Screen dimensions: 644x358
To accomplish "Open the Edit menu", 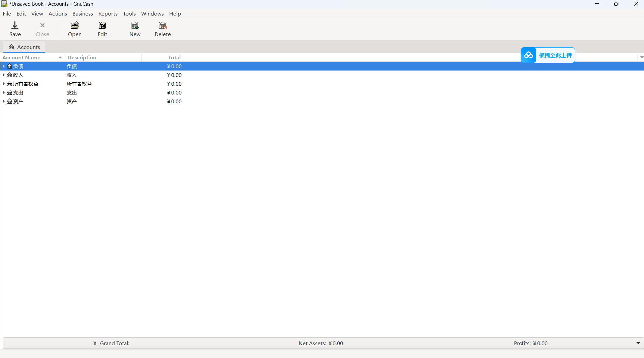I will click(21, 13).
